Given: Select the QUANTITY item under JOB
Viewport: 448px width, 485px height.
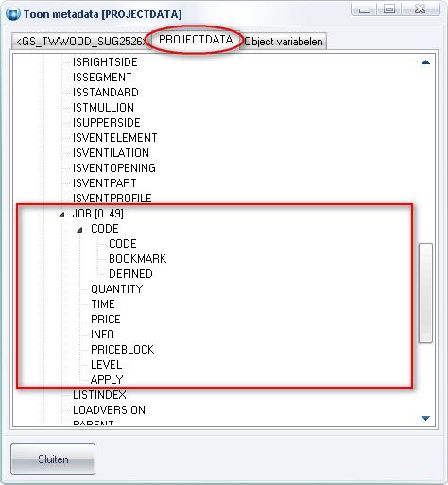Looking at the screenshot, I should coord(117,289).
